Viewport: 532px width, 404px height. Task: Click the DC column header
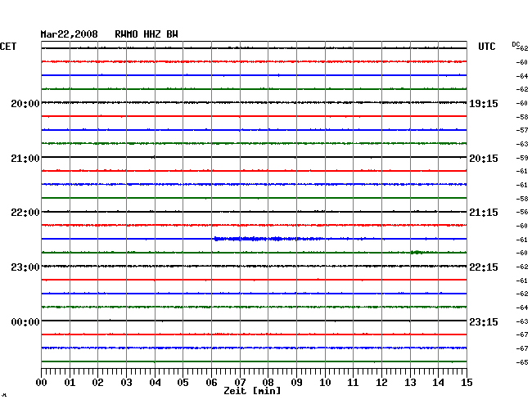point(516,44)
